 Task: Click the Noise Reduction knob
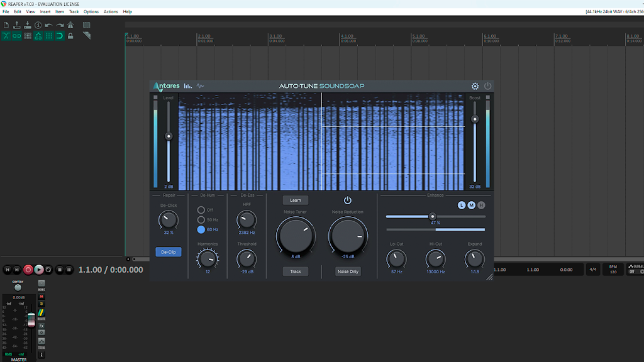348,236
